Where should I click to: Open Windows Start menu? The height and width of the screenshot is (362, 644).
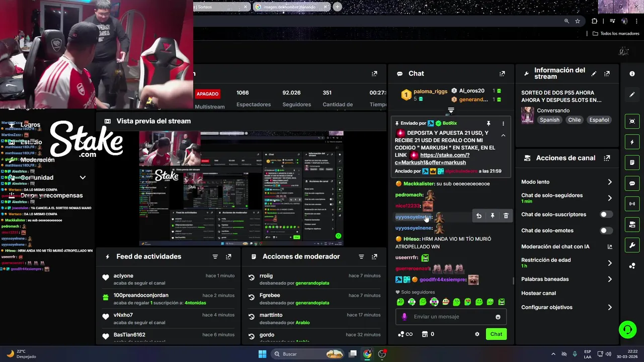pos(262,354)
